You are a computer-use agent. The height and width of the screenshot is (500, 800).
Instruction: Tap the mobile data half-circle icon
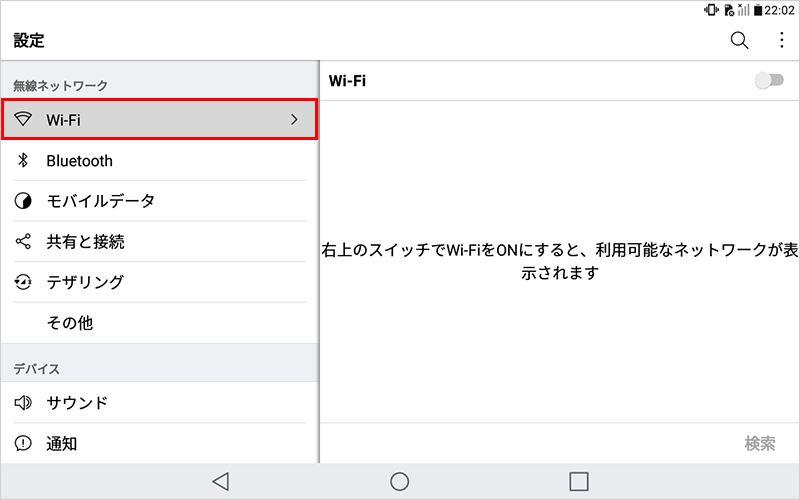pyautogui.click(x=23, y=201)
